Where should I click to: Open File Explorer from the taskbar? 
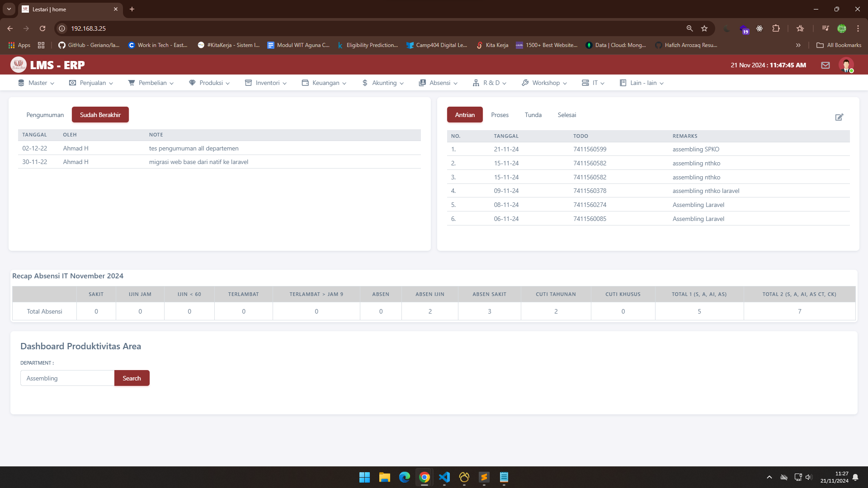(385, 477)
